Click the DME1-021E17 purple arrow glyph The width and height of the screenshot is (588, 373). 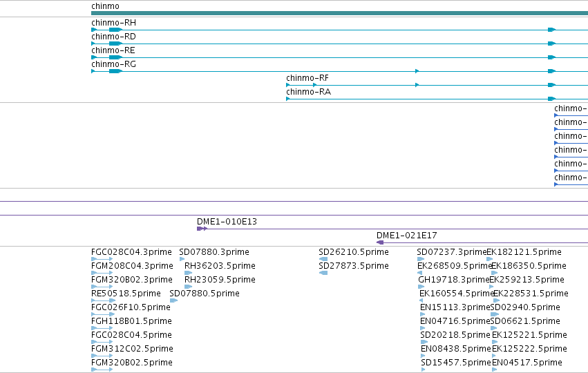point(380,242)
